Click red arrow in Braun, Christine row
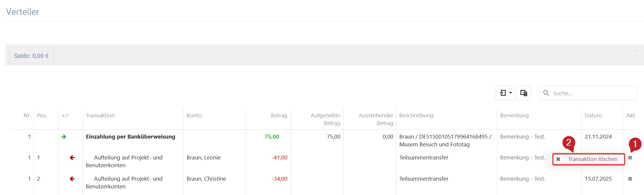Image resolution: width=644 pixels, height=195 pixels. pyautogui.click(x=72, y=179)
